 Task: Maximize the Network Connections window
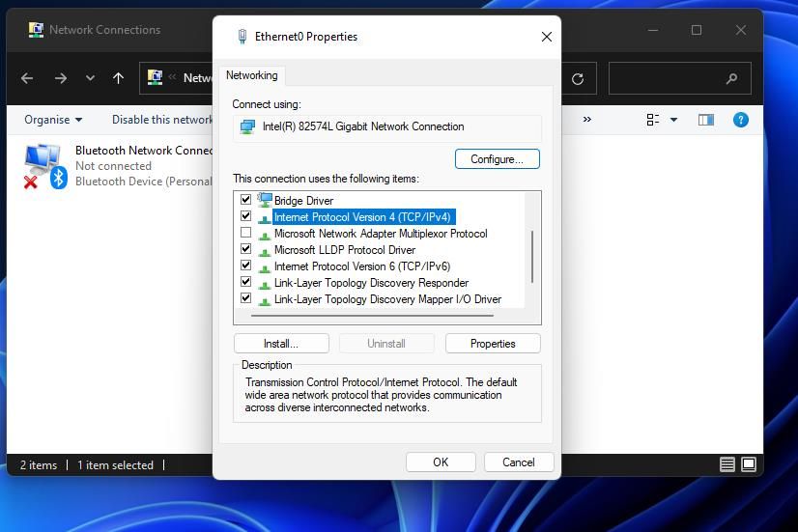coord(697,30)
